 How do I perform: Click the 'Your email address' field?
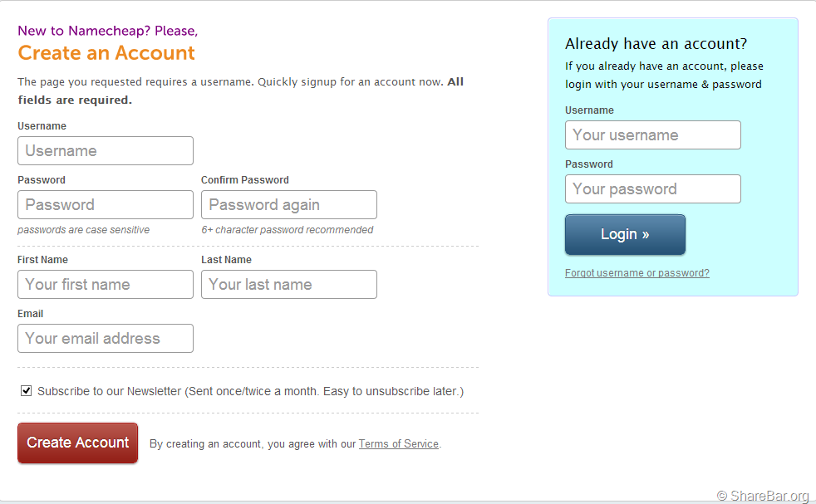(x=106, y=339)
